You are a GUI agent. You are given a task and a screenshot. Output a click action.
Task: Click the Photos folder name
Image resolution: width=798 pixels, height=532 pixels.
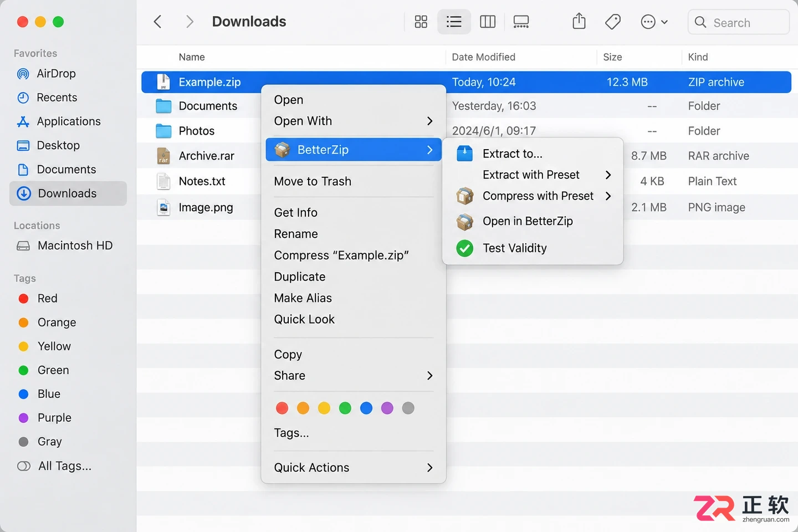pos(197,131)
